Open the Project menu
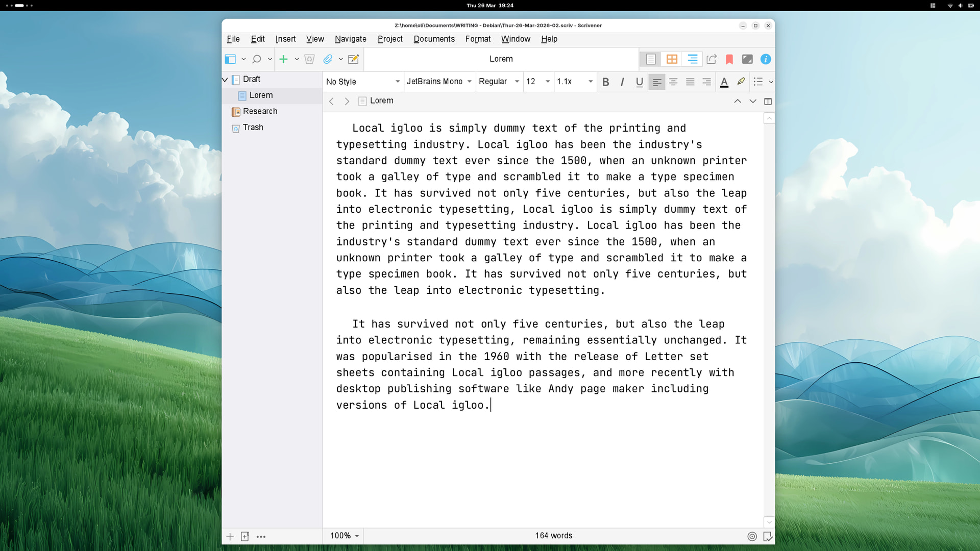The width and height of the screenshot is (980, 551). (x=390, y=39)
